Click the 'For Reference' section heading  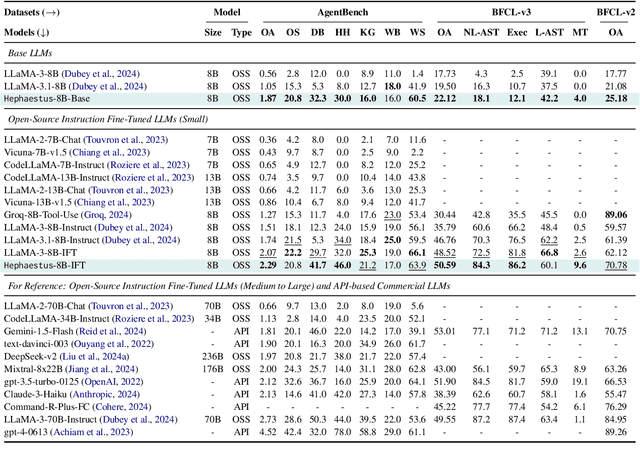tap(229, 286)
